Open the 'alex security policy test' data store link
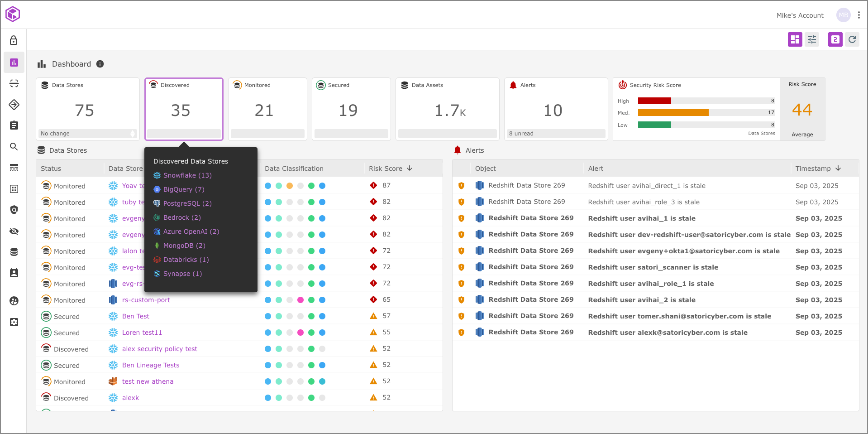 coord(159,349)
